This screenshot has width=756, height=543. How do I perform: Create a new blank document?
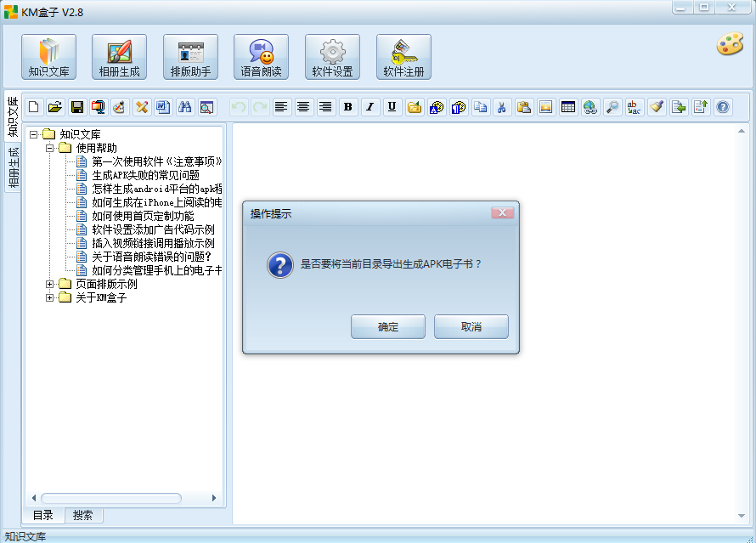[x=34, y=107]
